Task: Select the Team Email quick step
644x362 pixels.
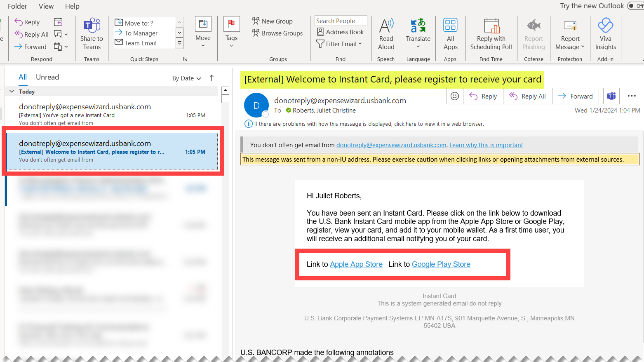Action: coord(144,43)
